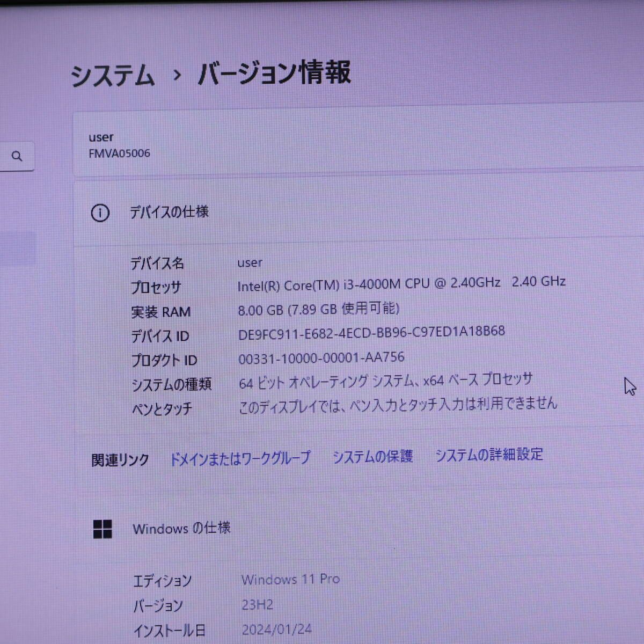Click the バージョン情報 page title
Viewport: 644px width, 644px height.
click(x=274, y=73)
